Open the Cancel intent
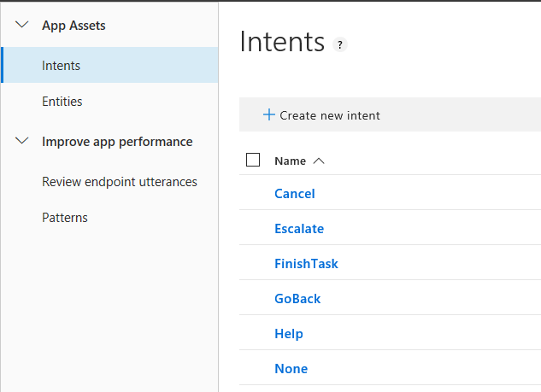 (x=295, y=194)
